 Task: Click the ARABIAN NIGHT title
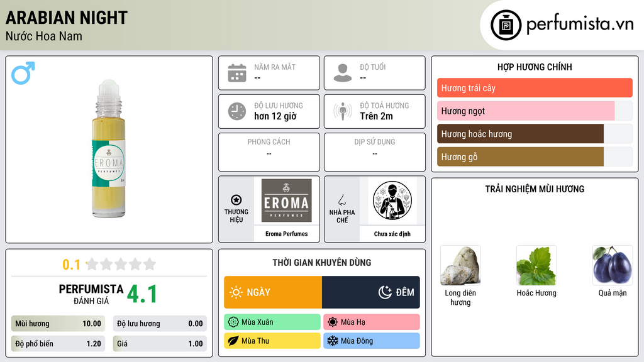[x=67, y=18]
